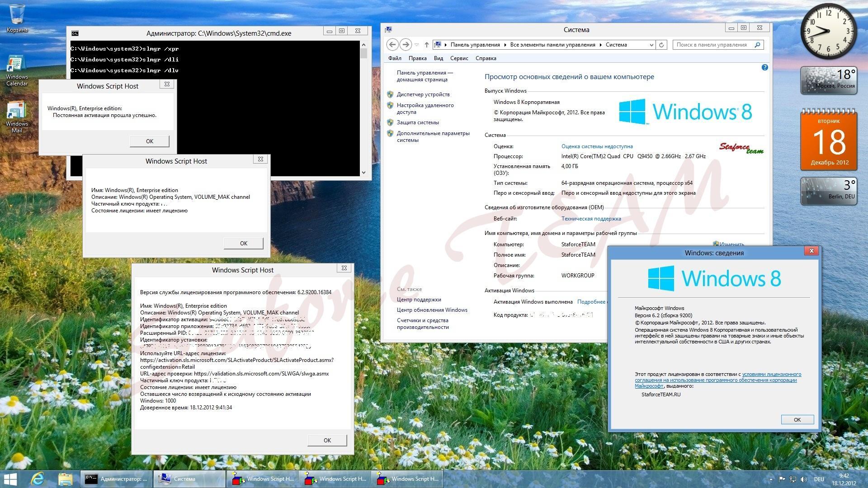Expand breadcrumb arrow after Все элементы панели управления

pos(601,45)
